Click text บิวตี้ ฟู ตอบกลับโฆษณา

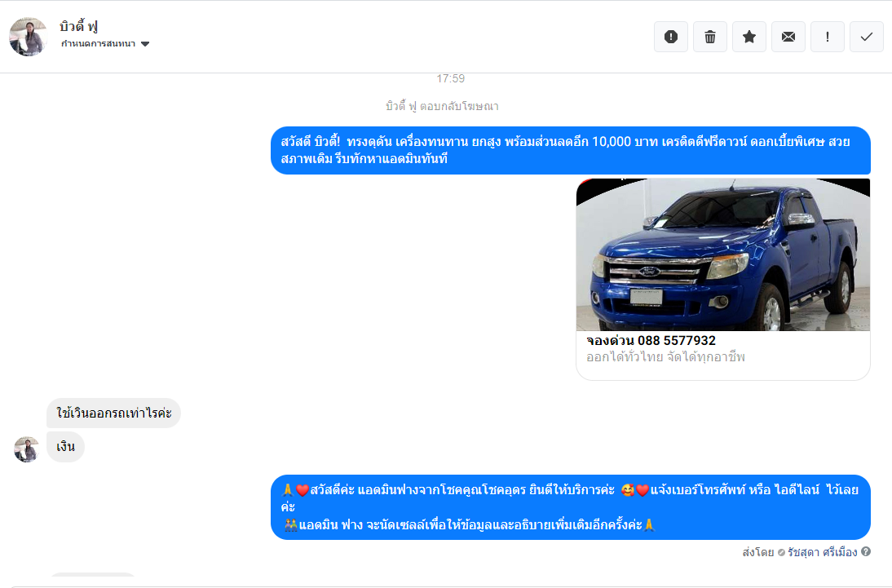point(442,106)
